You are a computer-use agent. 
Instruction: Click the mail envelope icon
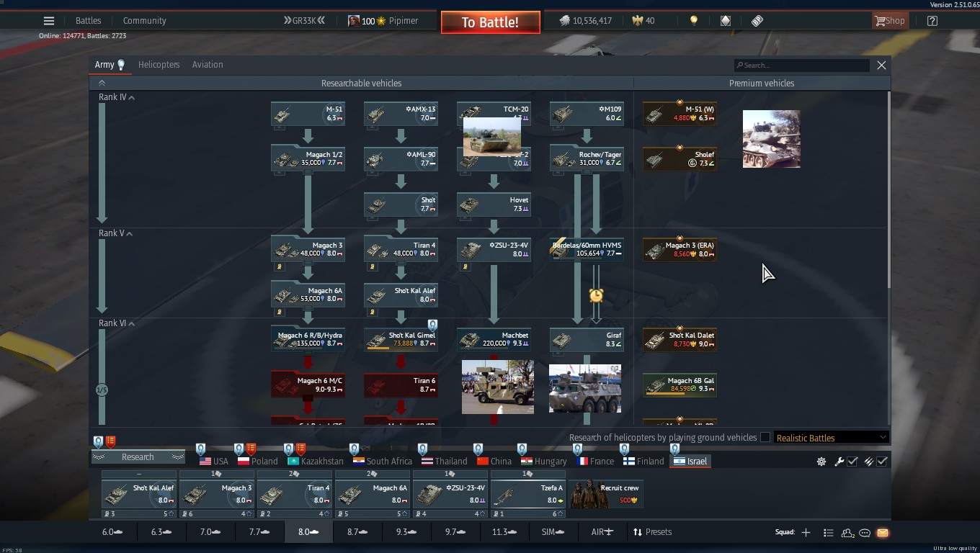(x=882, y=533)
